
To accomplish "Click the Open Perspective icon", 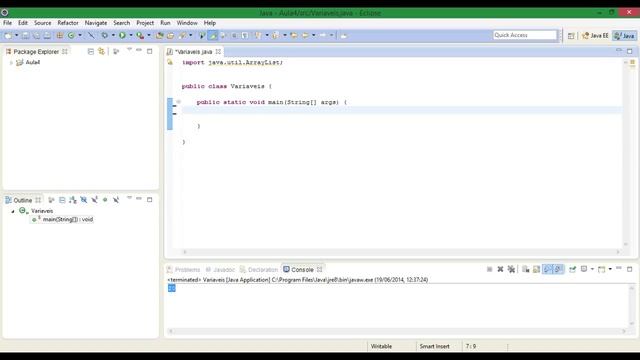I will point(571,36).
